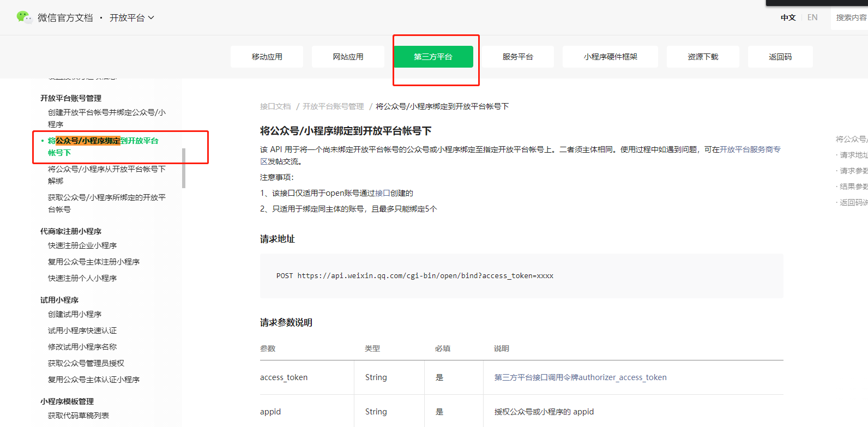
Task: Click the WeChat logo icon
Action: pyautogui.click(x=24, y=17)
